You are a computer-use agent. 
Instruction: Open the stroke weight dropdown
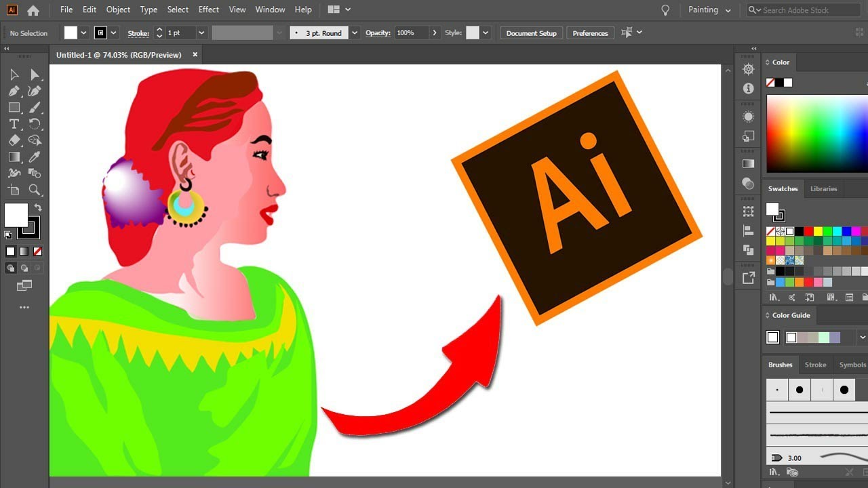tap(201, 33)
